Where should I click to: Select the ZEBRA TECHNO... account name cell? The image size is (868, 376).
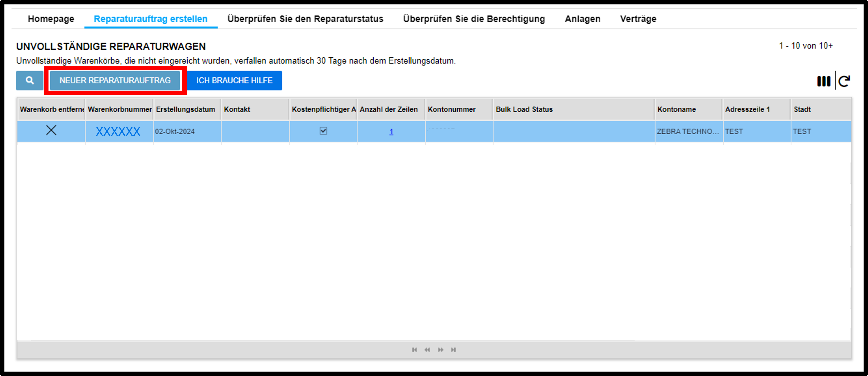[689, 132]
